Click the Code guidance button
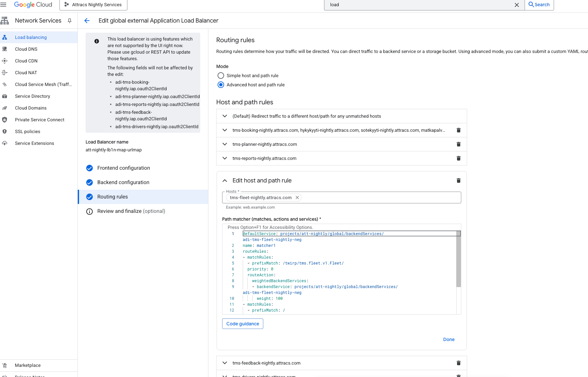 243,324
